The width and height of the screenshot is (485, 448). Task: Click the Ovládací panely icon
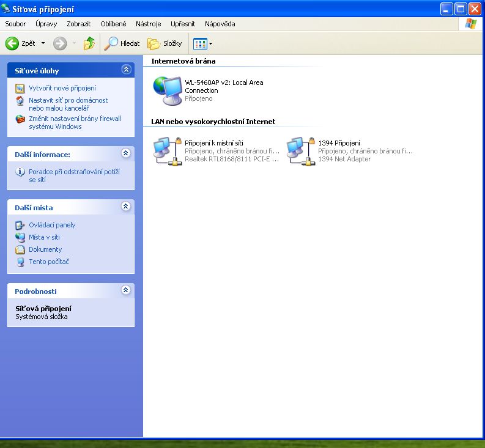[x=20, y=225]
